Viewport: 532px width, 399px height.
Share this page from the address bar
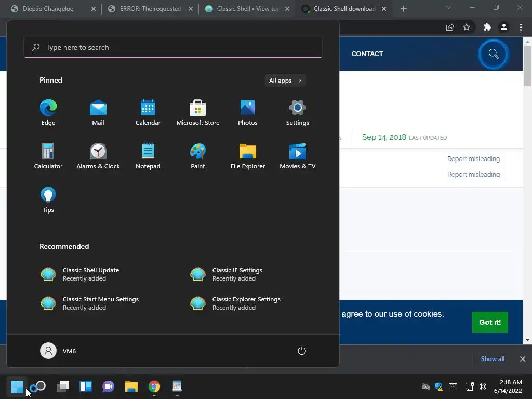(450, 28)
